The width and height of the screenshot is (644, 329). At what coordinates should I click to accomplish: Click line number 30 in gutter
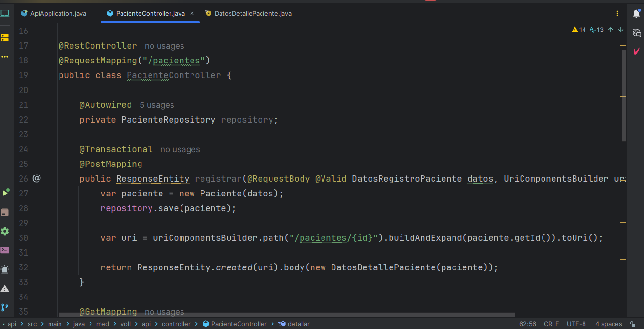23,238
